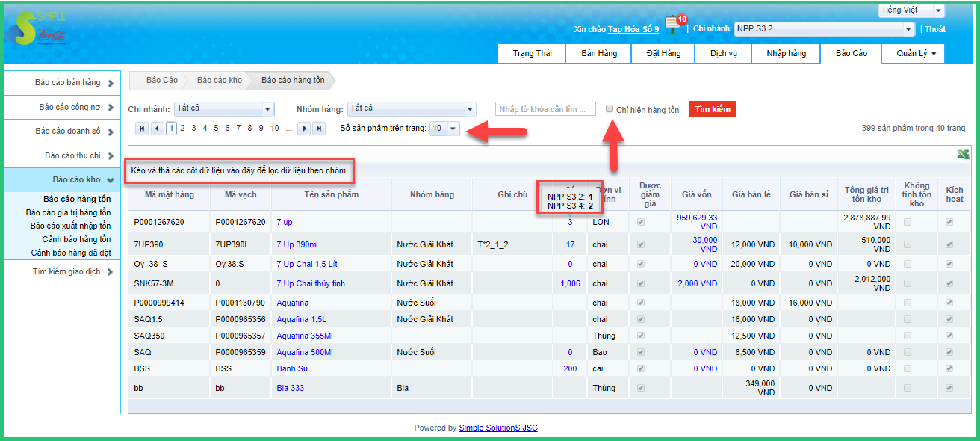Screen dimensions: 980x441
Task: Toggle 'Được giảm giá' for Banh Su row
Action: click(x=641, y=368)
